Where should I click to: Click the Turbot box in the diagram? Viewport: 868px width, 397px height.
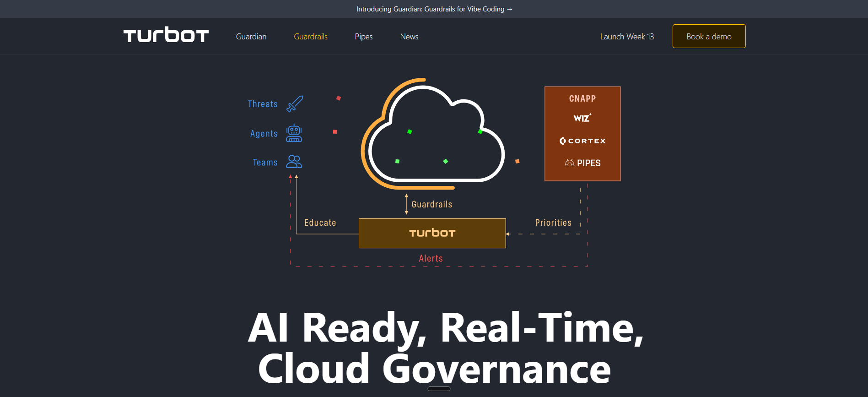[432, 234]
